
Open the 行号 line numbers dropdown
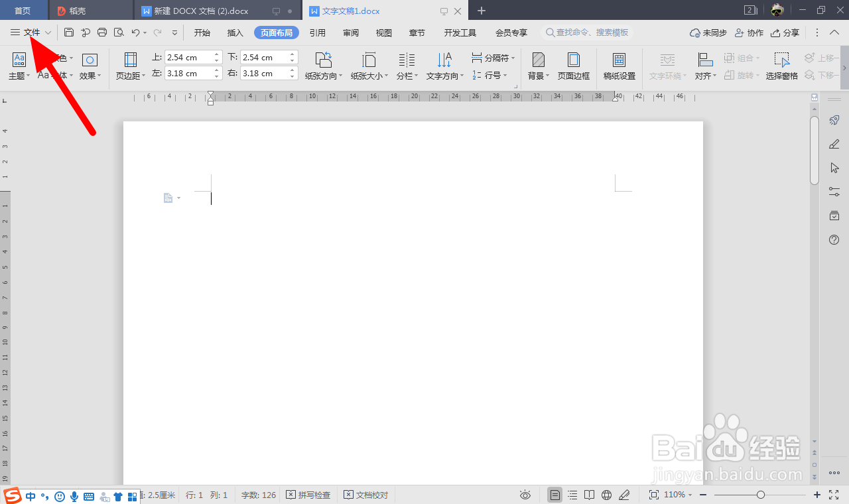click(490, 76)
